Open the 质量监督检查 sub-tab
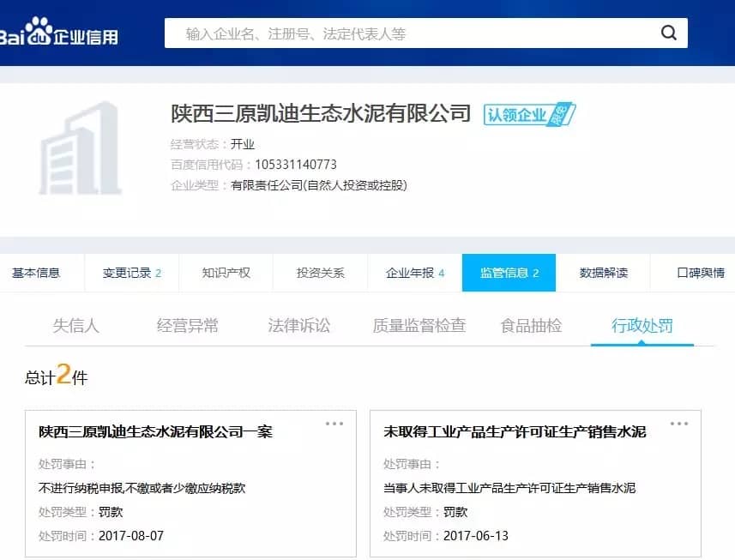Image resolution: width=735 pixels, height=560 pixels. [x=419, y=325]
